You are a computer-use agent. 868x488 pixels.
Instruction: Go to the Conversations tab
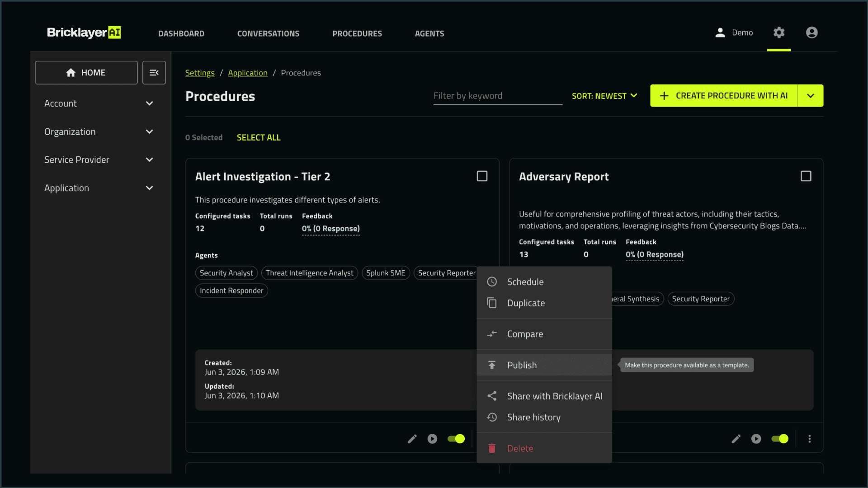click(269, 33)
